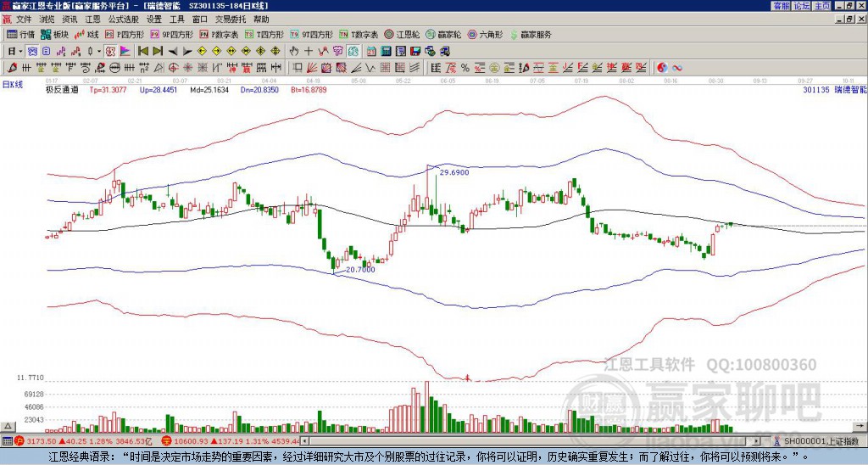Open the 交易委托 menu
The image size is (868, 465).
click(231, 20)
